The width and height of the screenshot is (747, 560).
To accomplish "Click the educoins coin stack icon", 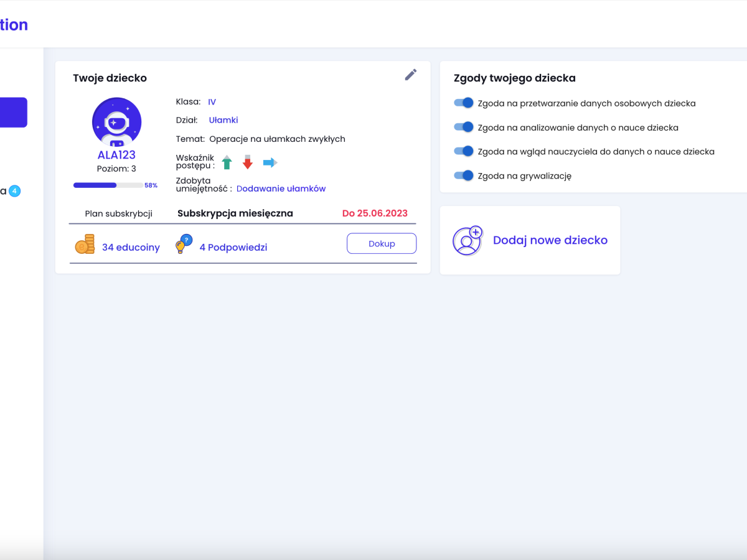I will (x=85, y=245).
